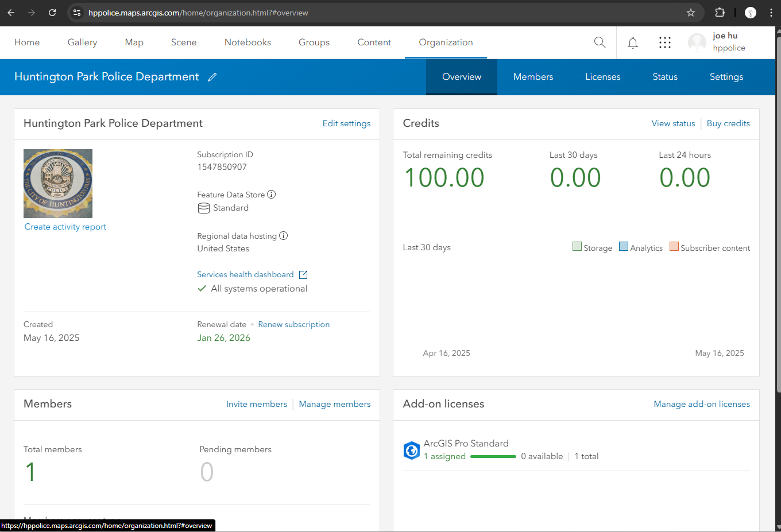Click Subscription ID number 1547850907
Screen dimensions: 781x532
click(222, 167)
